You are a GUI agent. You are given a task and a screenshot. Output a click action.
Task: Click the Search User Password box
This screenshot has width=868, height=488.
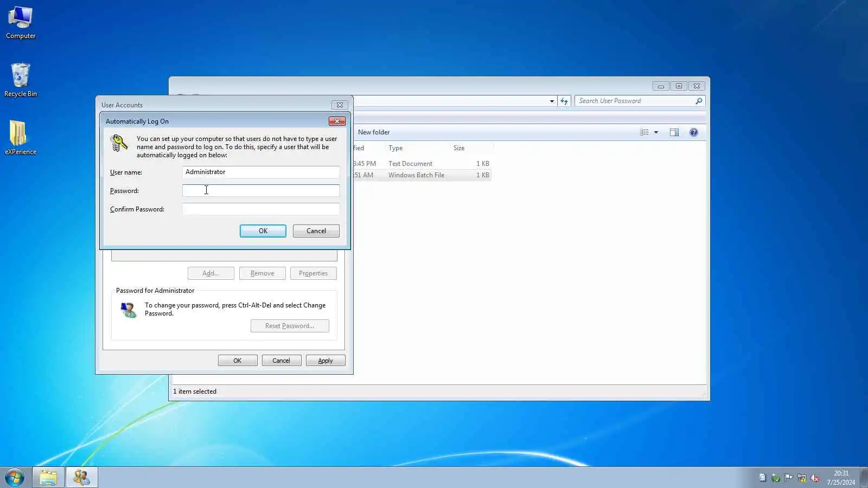[x=640, y=101]
